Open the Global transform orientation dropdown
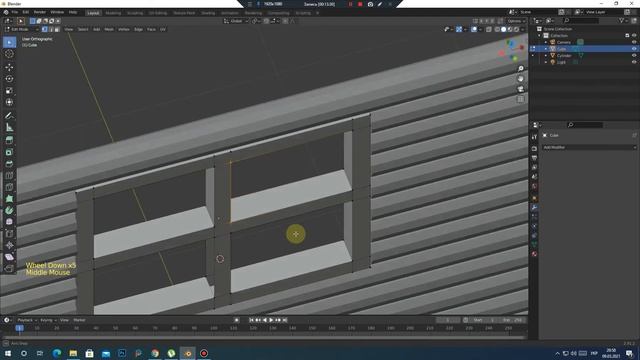This screenshot has height=360, width=640. point(236,21)
